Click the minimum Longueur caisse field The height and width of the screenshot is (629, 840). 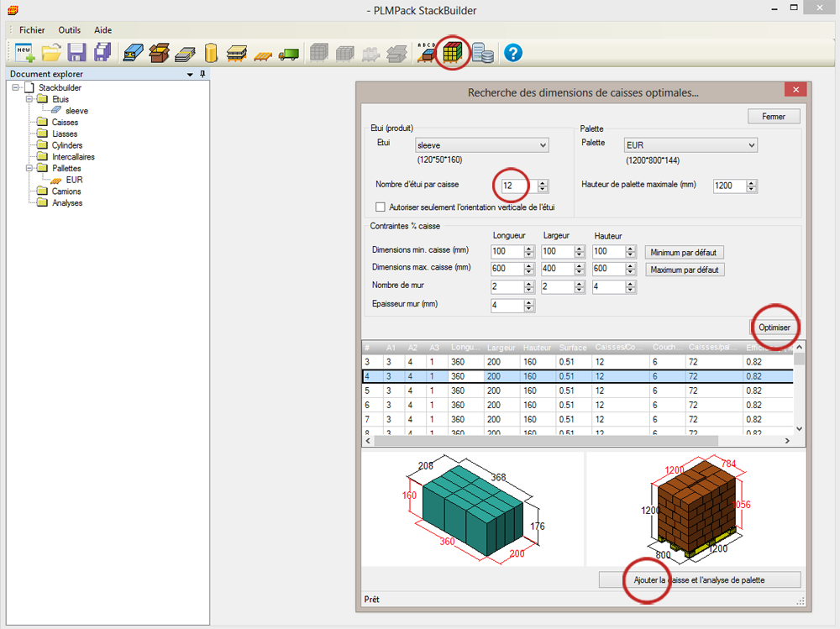[507, 251]
